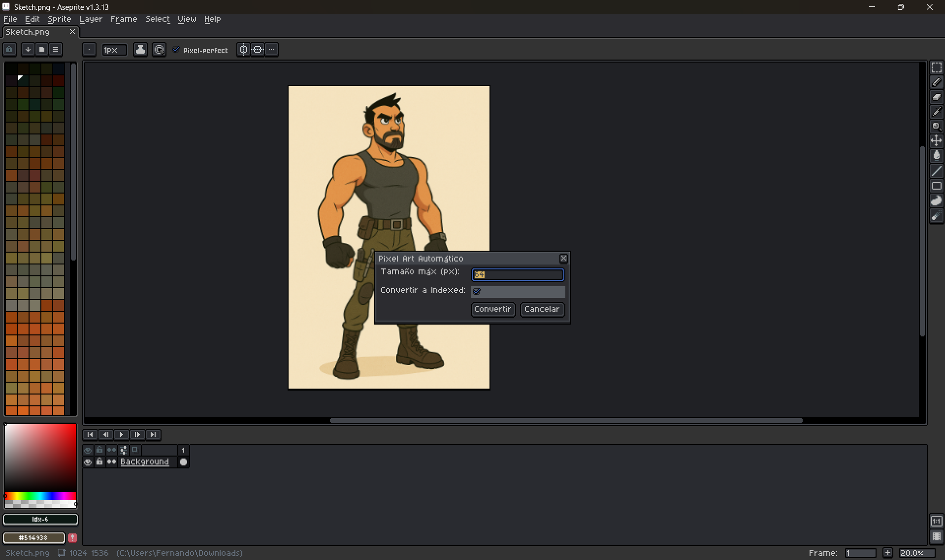This screenshot has width=945, height=560.
Task: Select the Rectangle shape tool
Action: (936, 186)
